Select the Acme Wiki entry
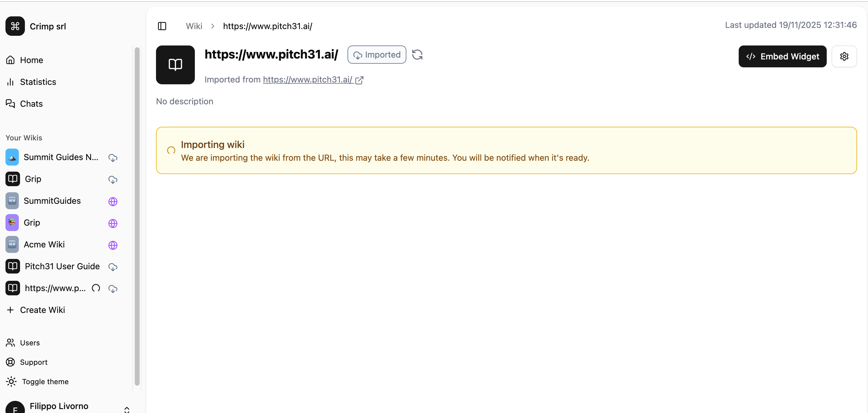 [x=44, y=244]
